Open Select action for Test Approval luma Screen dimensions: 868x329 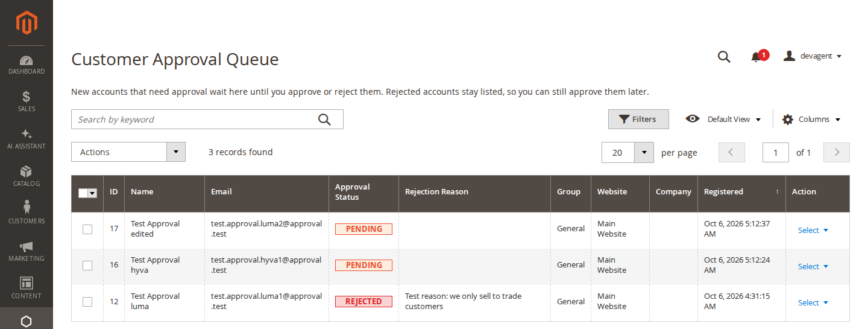pos(813,303)
